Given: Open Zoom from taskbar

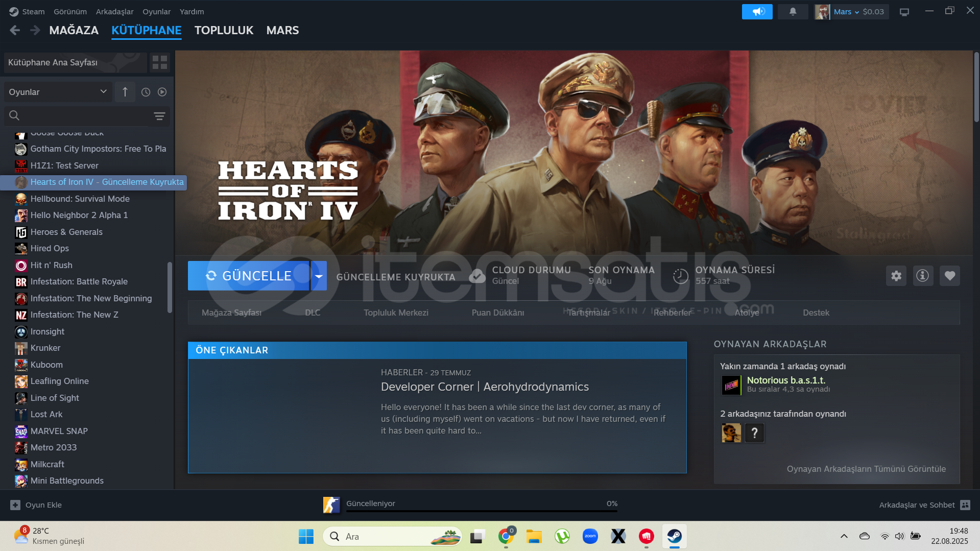Looking at the screenshot, I should [x=590, y=536].
